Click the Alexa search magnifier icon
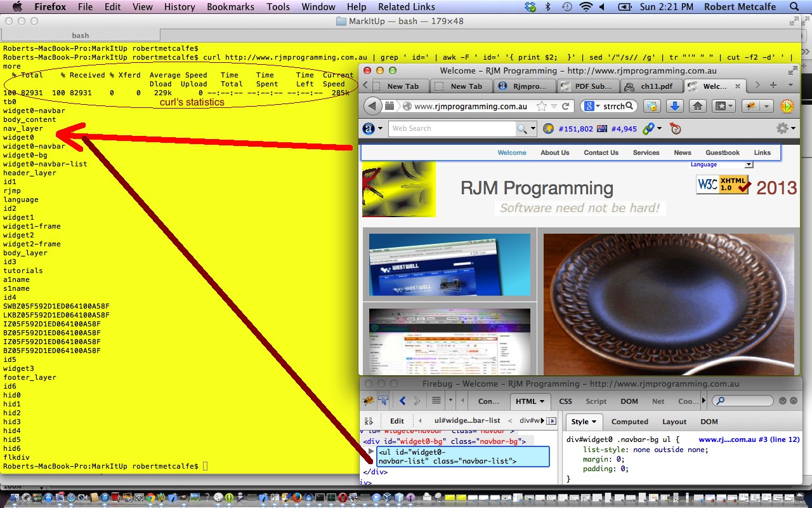 521,128
